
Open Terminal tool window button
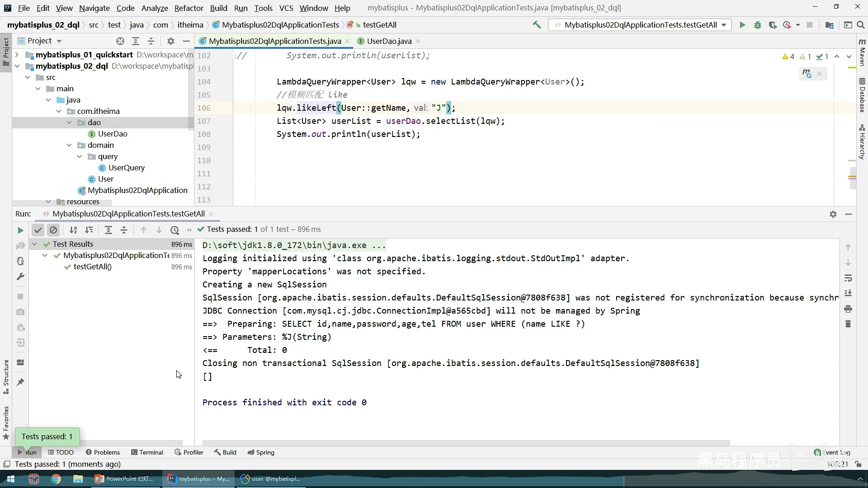click(x=147, y=452)
